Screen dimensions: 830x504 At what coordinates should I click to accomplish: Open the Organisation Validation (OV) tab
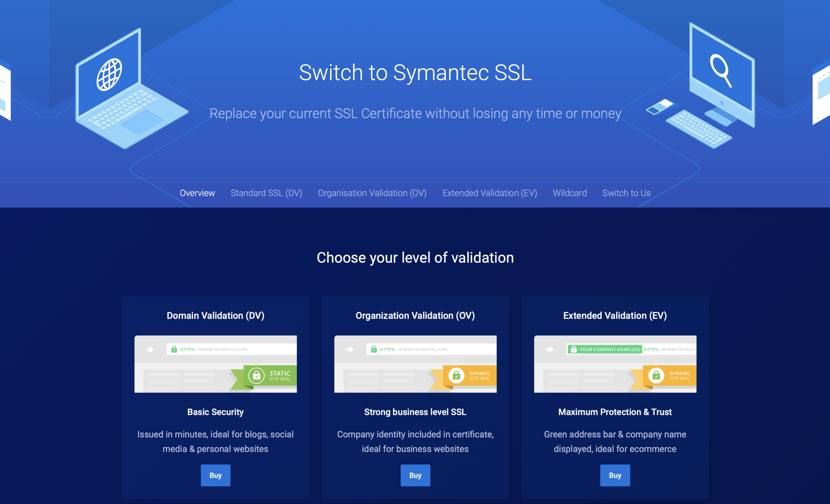tap(372, 193)
